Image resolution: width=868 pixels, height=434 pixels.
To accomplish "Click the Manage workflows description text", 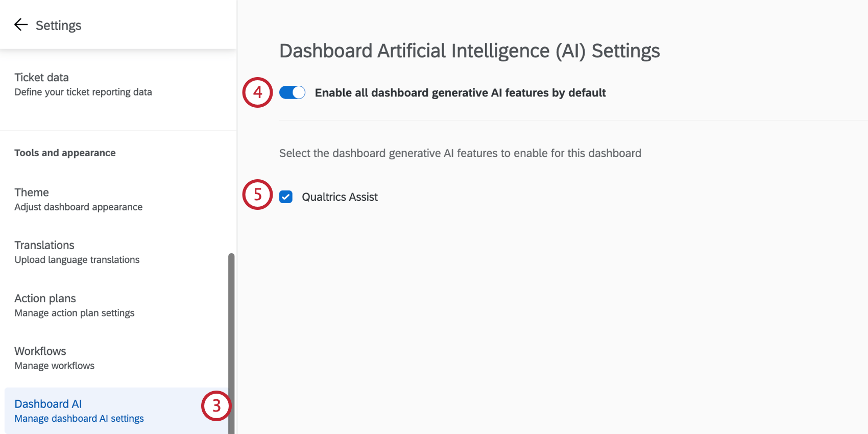I will 54,366.
